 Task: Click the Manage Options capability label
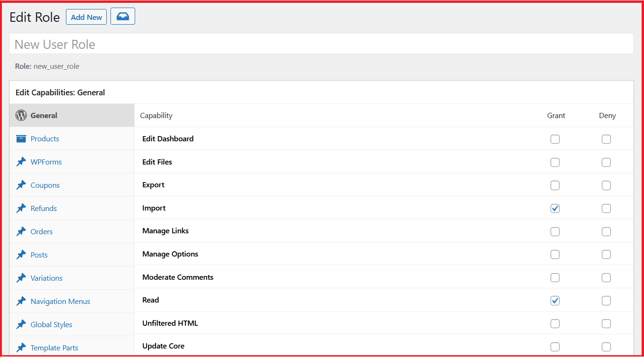pos(170,254)
